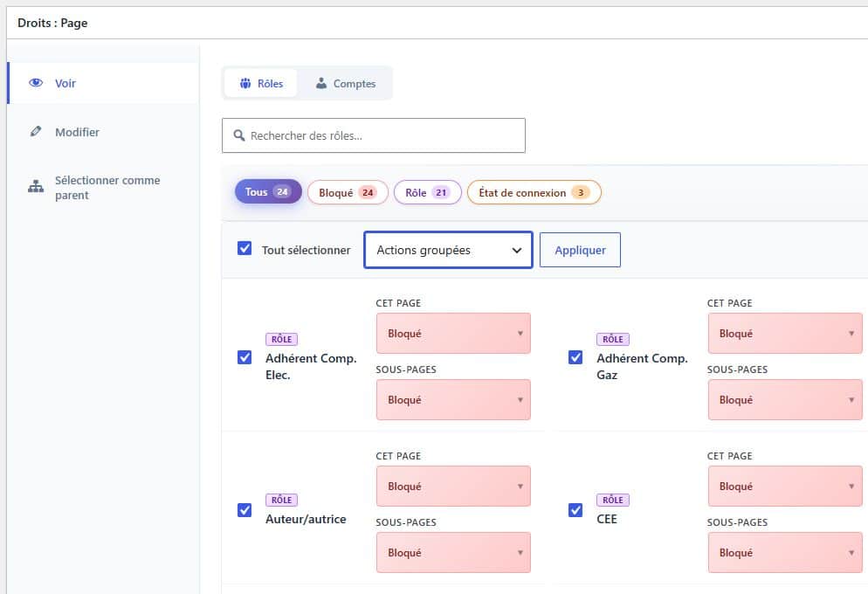868x594 pixels.
Task: Open Cet page dropdown for Adhérent Comp. Elec.
Action: click(x=453, y=334)
